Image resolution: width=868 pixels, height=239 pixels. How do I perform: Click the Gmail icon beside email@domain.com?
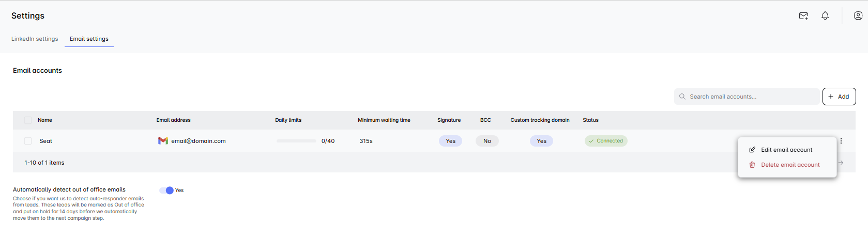163,141
